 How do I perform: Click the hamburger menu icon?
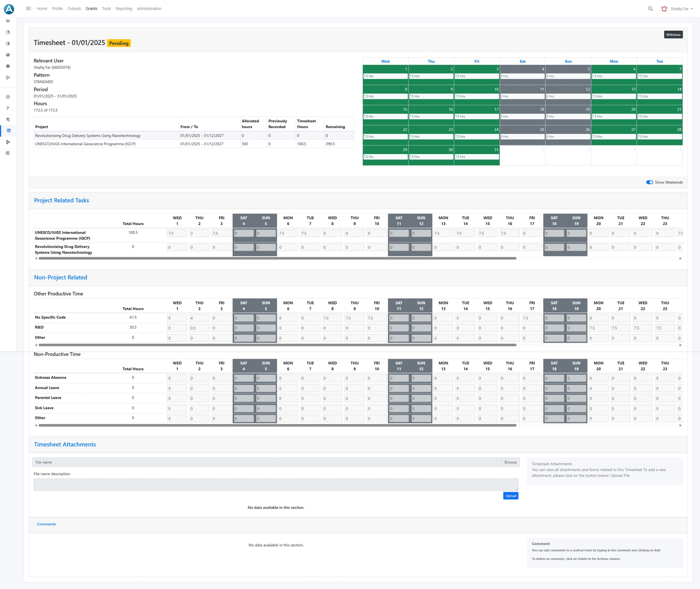(28, 9)
